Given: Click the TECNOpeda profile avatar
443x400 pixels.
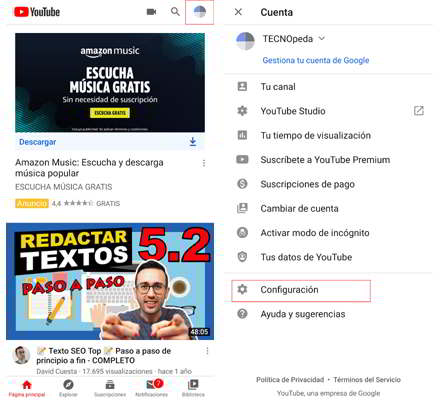Looking at the screenshot, I should [245, 41].
